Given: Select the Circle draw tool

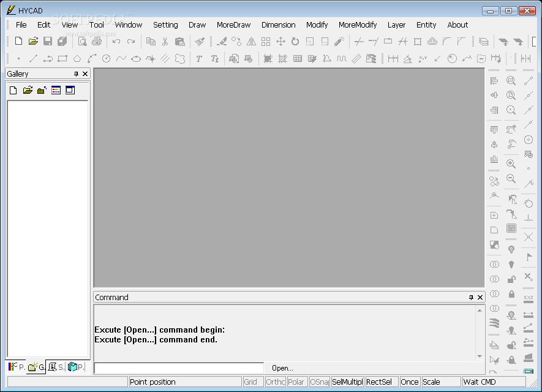Looking at the screenshot, I should [107, 58].
